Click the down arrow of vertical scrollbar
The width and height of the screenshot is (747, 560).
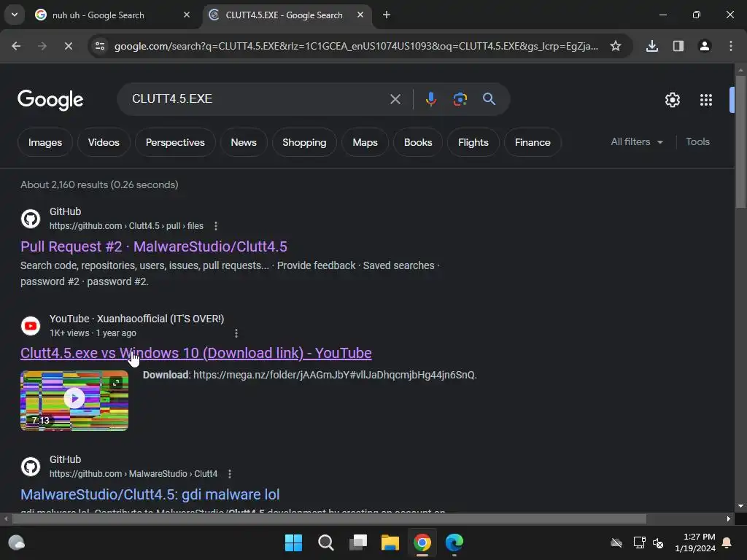pyautogui.click(x=740, y=506)
